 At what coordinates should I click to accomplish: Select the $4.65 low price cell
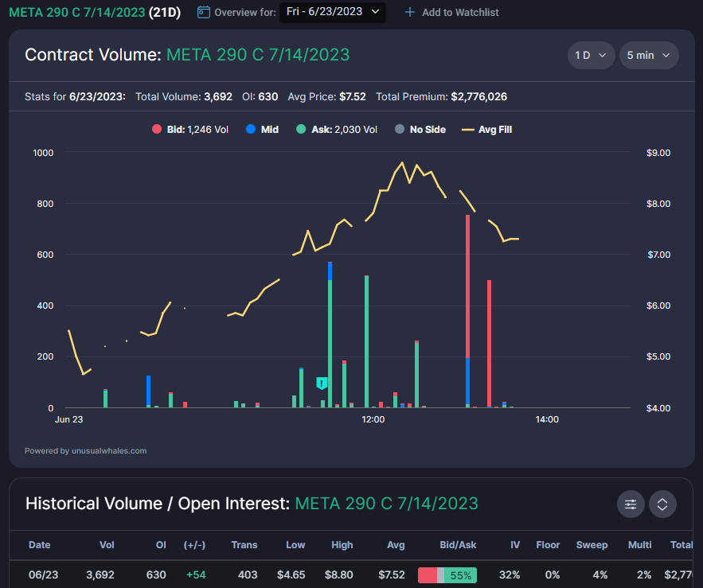click(291, 575)
